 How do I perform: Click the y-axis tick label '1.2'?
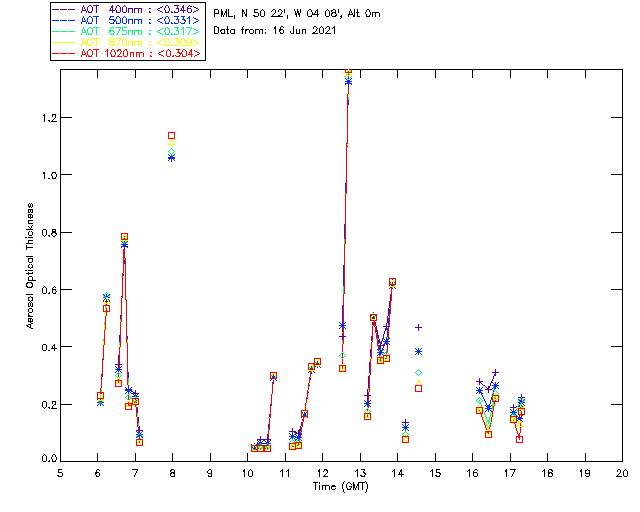click(x=49, y=118)
